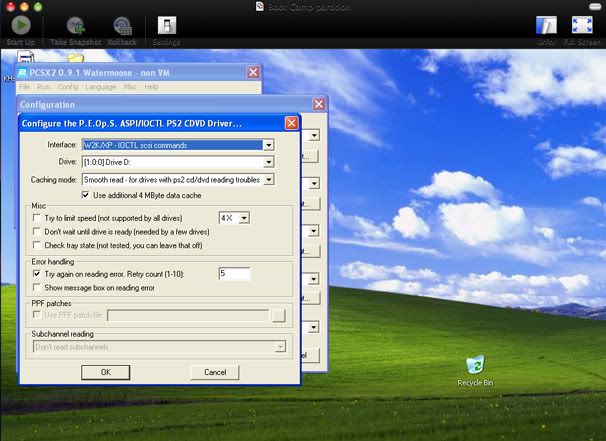
Task: Click the Boot Camp partition title icon
Action: pyautogui.click(x=260, y=6)
